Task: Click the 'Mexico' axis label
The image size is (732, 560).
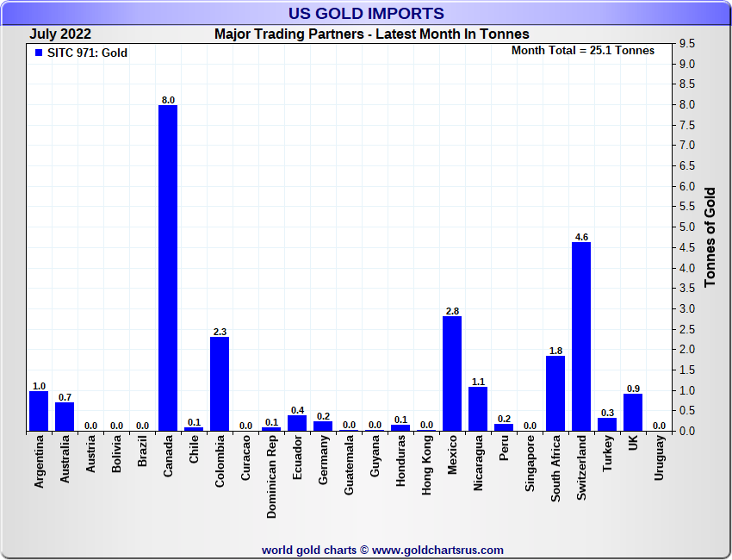Action: click(x=452, y=455)
